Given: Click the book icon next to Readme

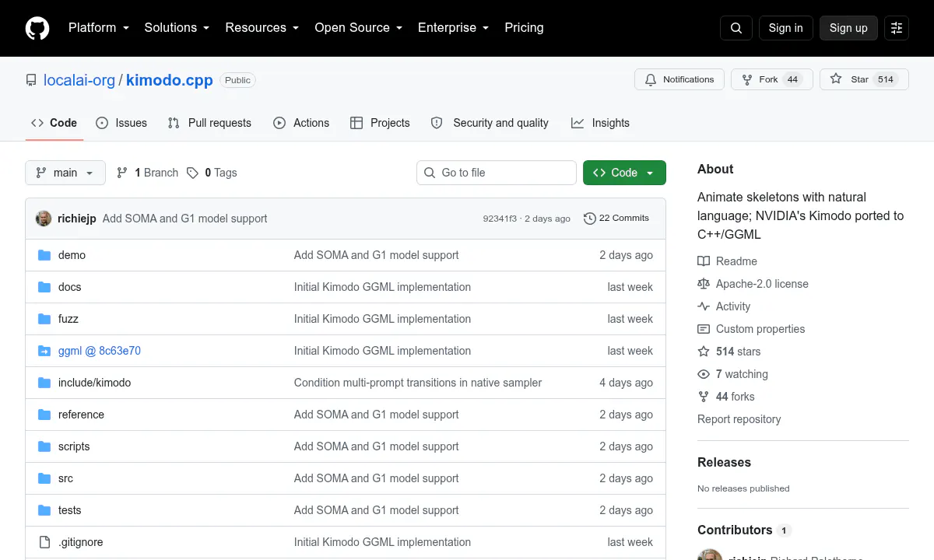Looking at the screenshot, I should (704, 261).
